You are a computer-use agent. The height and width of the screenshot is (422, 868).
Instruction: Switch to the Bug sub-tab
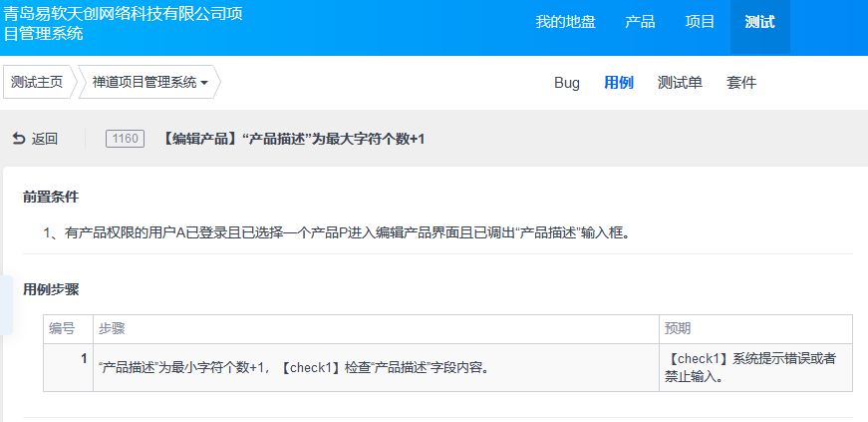pyautogui.click(x=567, y=83)
